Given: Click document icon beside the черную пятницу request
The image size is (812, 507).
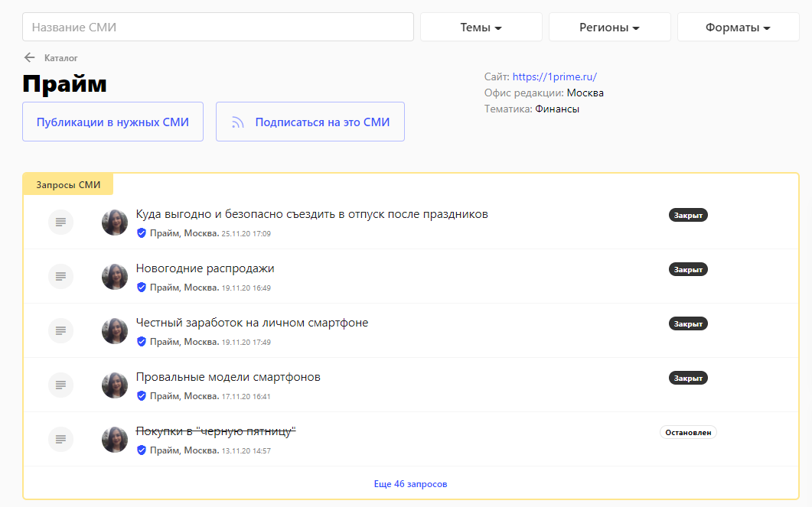Looking at the screenshot, I should coord(60,439).
